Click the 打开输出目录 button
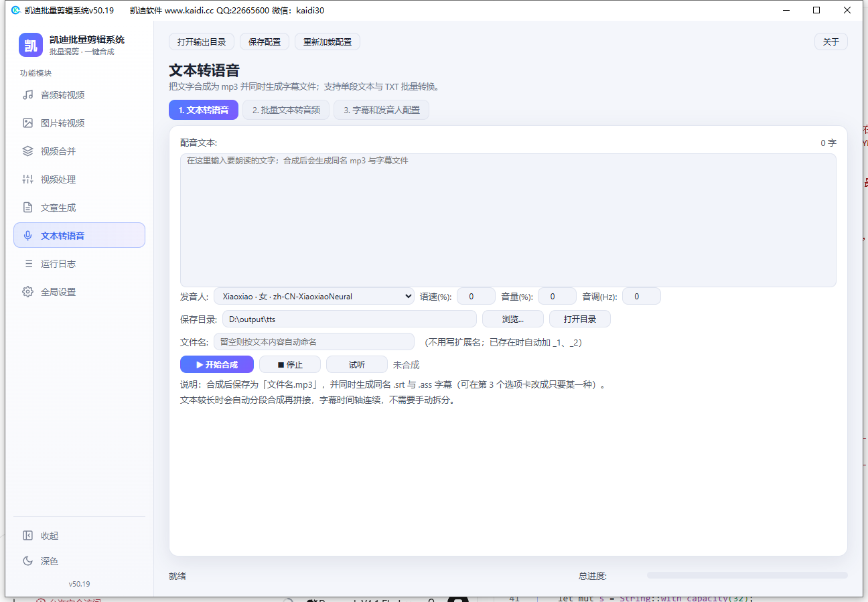Viewport: 868px width, 602px height. (x=202, y=42)
